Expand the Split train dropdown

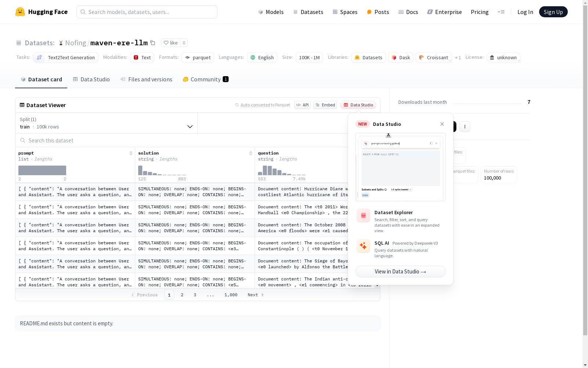tap(107, 123)
